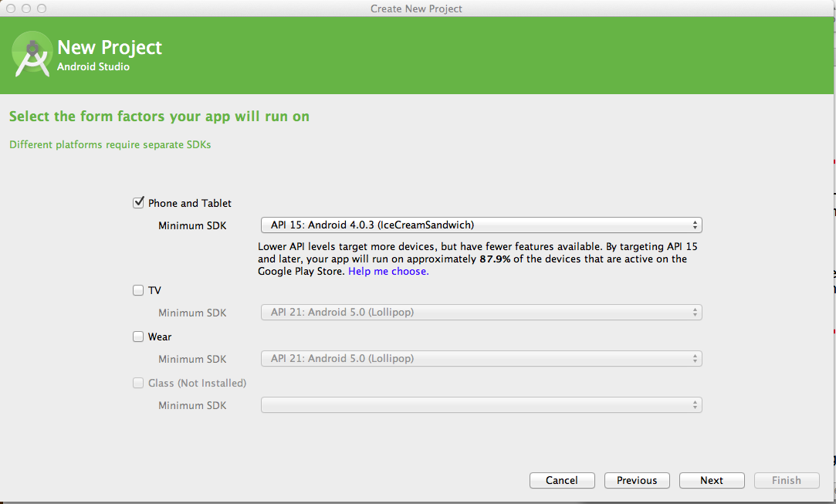The image size is (836, 504).
Task: Click 'Different platforms require separate SDKs' text
Action: click(x=110, y=144)
